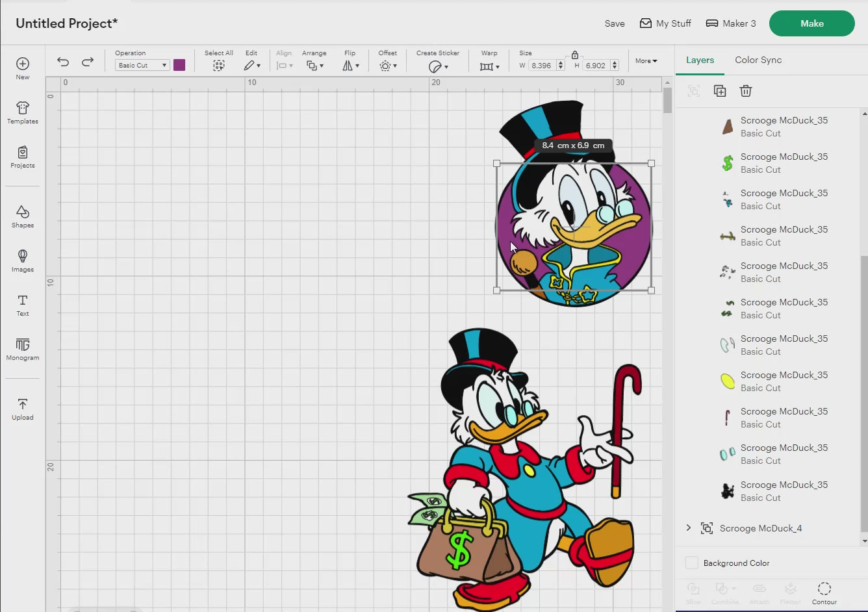
Task: Open the Flip options
Action: 350,66
